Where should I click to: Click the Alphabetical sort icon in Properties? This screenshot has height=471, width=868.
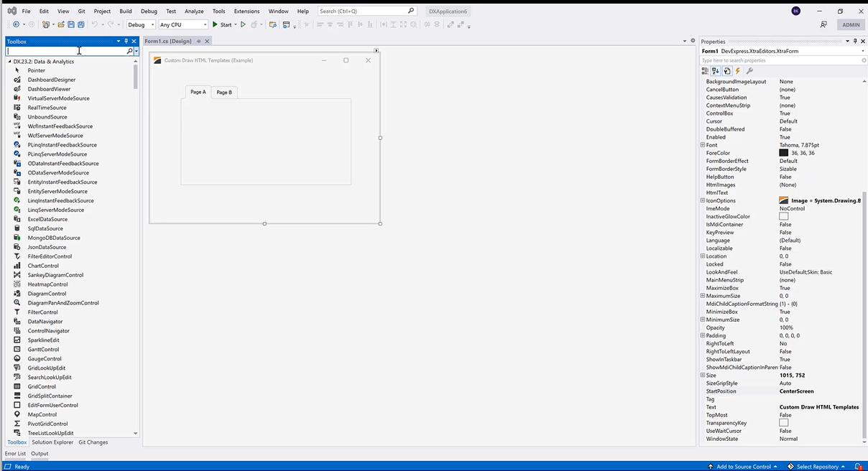pyautogui.click(x=716, y=71)
